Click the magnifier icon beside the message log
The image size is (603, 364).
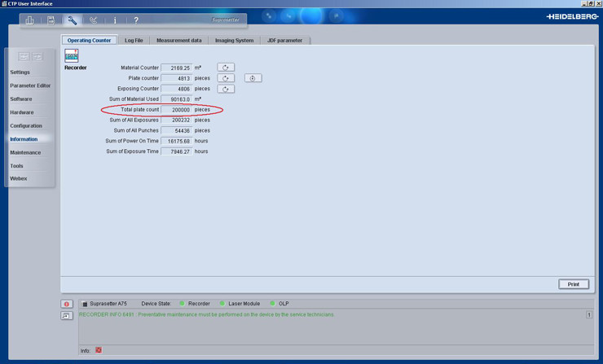tap(67, 316)
